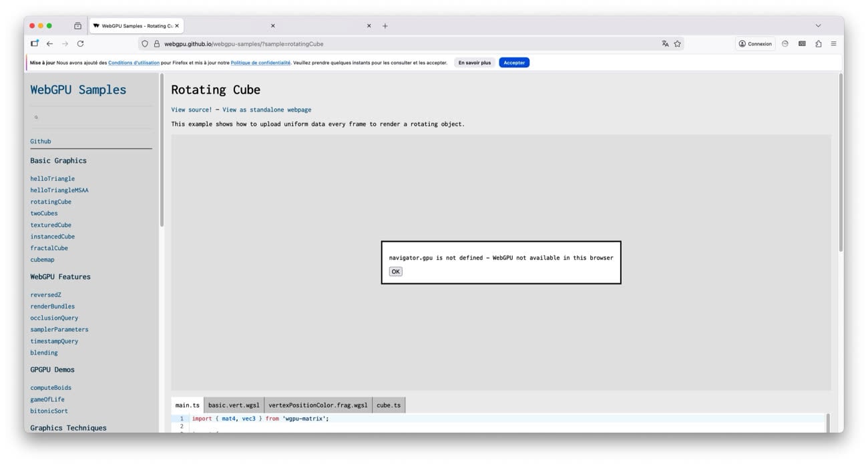Bookmark this page with the star icon
Screen dimensions: 868x464
pyautogui.click(x=677, y=44)
